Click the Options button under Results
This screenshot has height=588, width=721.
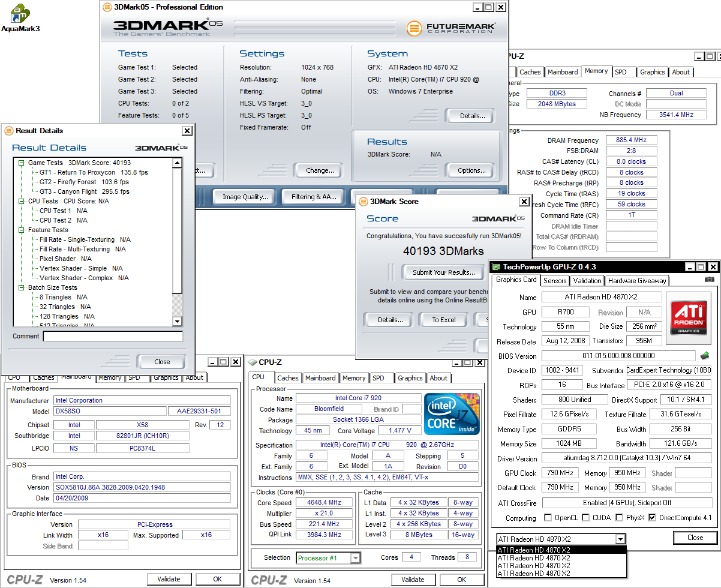click(x=471, y=170)
